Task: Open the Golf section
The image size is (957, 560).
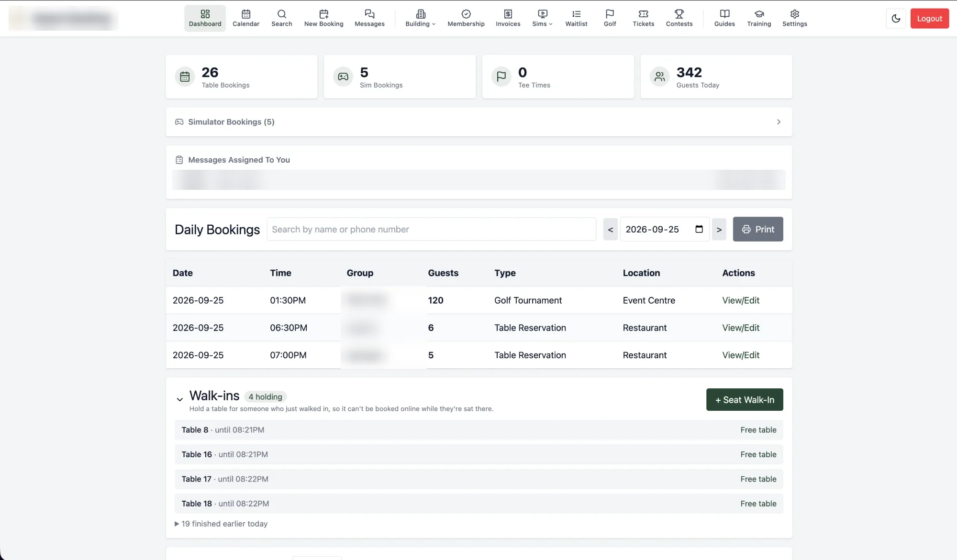Action: click(610, 19)
